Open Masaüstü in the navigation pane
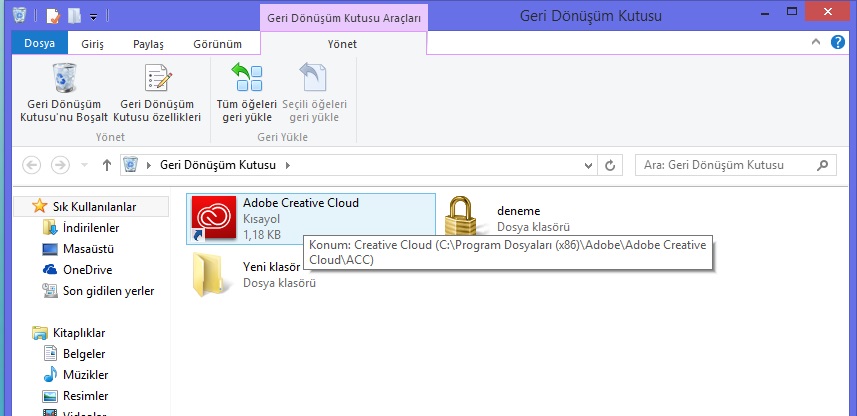Image resolution: width=857 pixels, height=416 pixels. (88, 249)
